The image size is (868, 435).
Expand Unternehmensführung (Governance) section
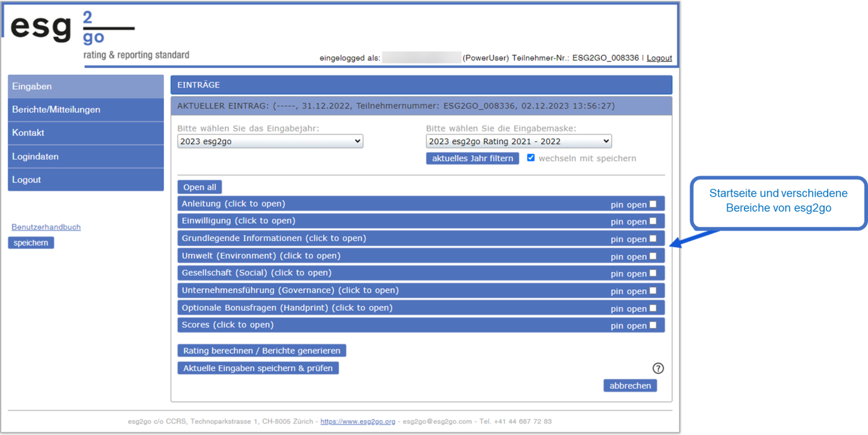[x=290, y=290]
